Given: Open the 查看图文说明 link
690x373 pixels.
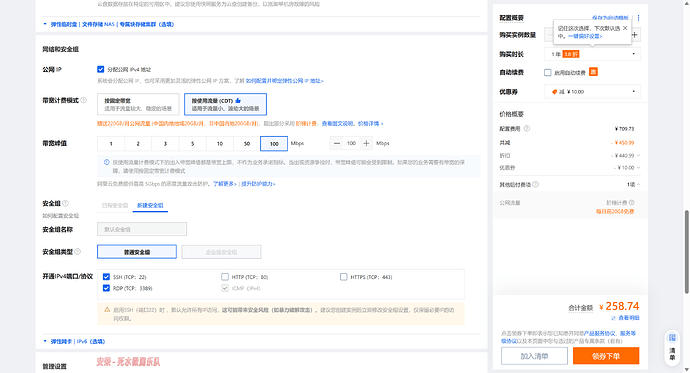Looking at the screenshot, I should 338,124.
